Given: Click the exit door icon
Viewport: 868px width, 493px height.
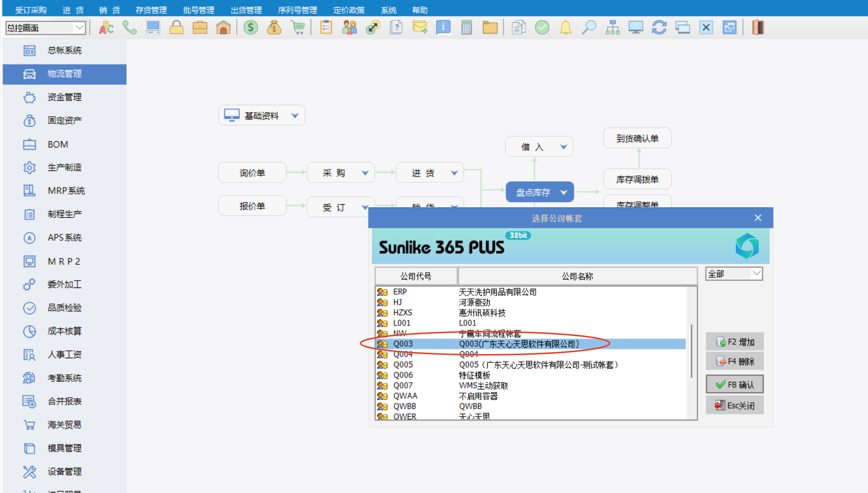Looking at the screenshot, I should [x=758, y=27].
